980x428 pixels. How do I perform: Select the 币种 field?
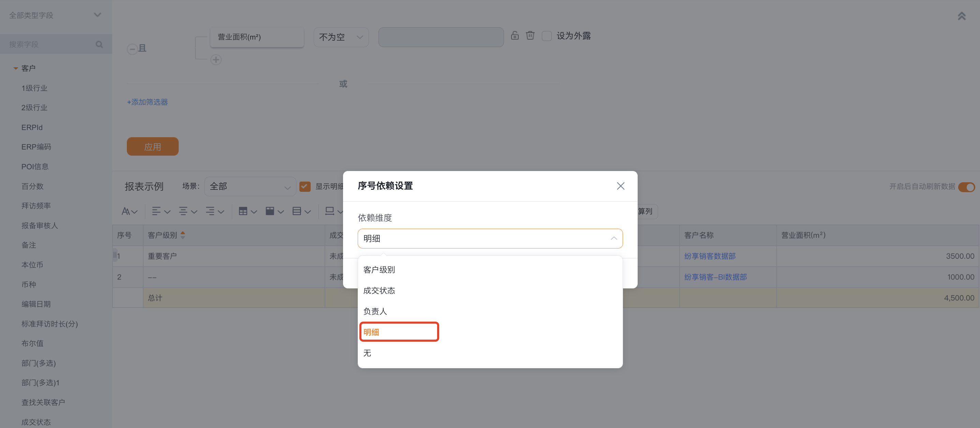29,285
